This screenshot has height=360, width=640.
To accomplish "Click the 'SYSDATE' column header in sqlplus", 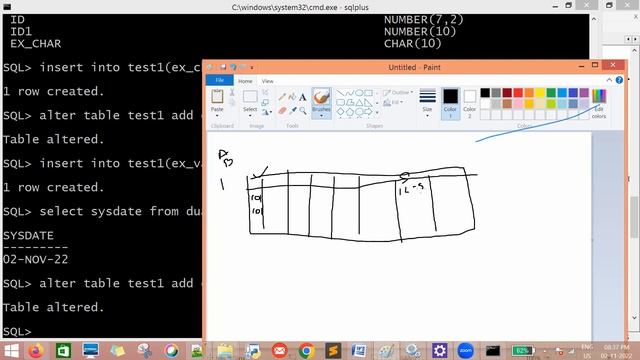I will point(28,236).
